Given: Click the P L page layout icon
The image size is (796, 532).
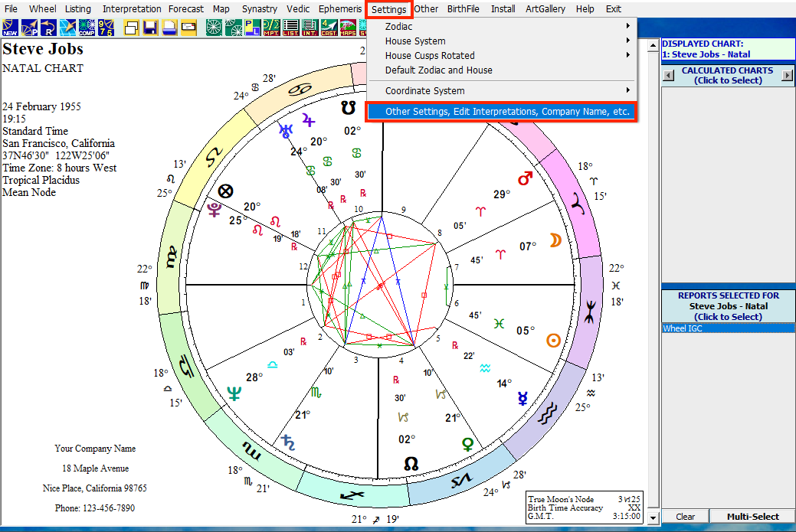Looking at the screenshot, I should [252, 28].
